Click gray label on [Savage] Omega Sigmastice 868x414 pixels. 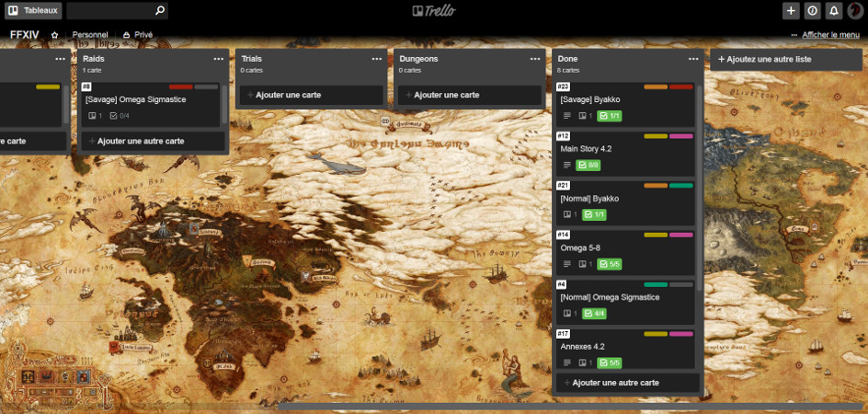click(x=207, y=87)
